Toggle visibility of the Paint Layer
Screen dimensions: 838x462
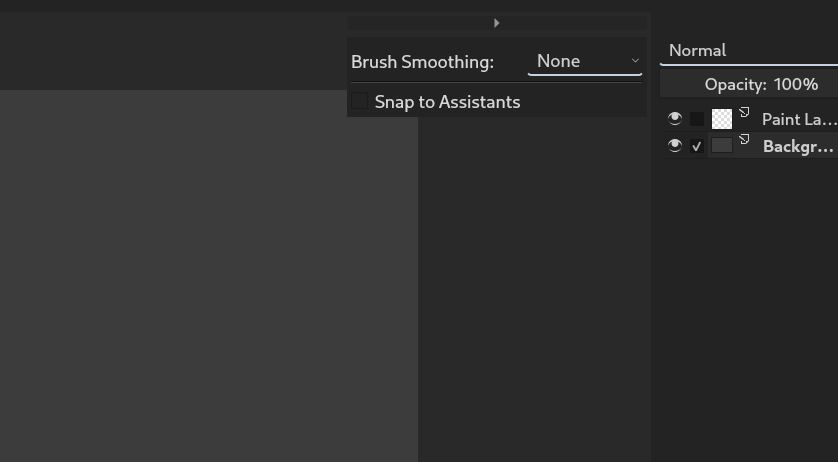[675, 119]
